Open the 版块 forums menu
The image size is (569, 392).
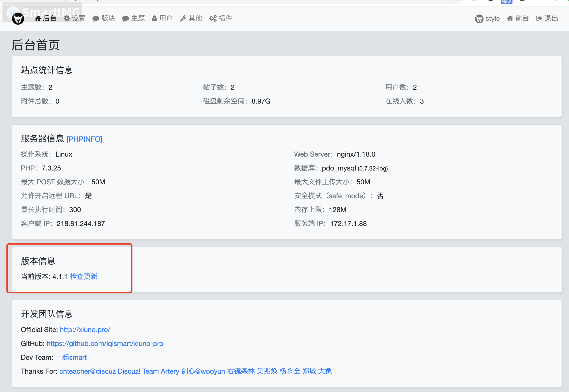(x=104, y=18)
